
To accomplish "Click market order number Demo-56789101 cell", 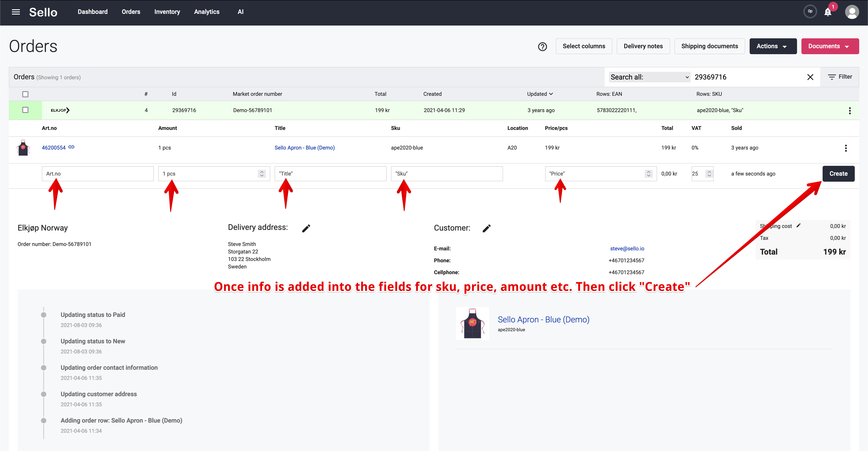I will (252, 110).
